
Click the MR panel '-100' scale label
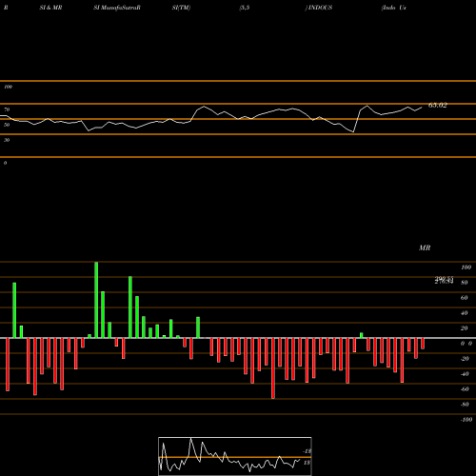[466, 420]
